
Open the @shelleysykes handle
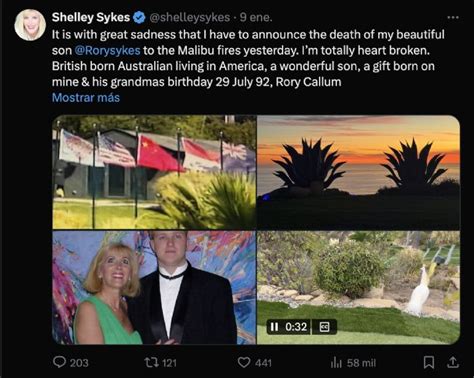(189, 17)
